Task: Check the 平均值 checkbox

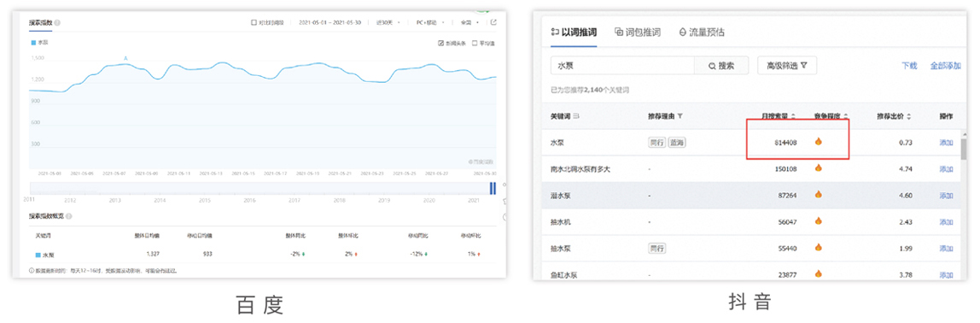Action: (475, 44)
